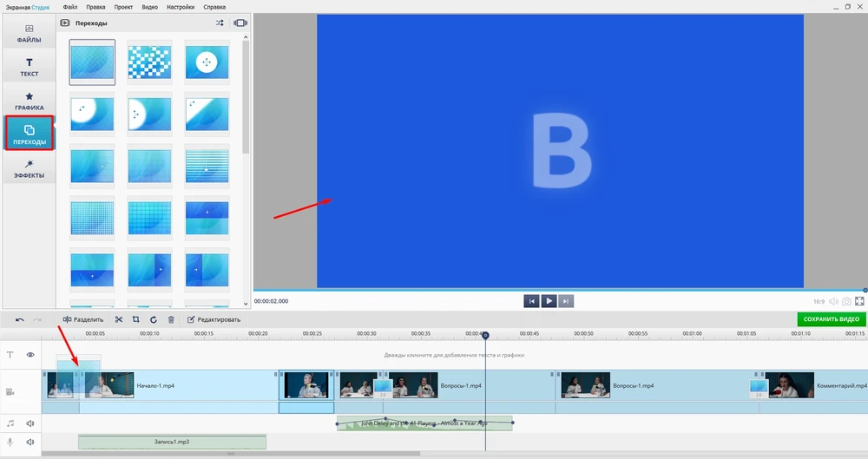Click the undo arrow icon
Image resolution: width=868 pixels, height=459 pixels.
click(20, 319)
